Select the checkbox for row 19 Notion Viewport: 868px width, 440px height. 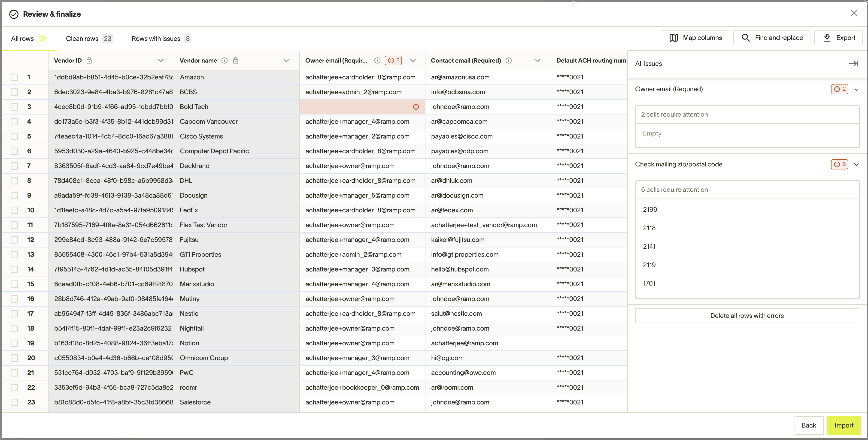[14, 343]
